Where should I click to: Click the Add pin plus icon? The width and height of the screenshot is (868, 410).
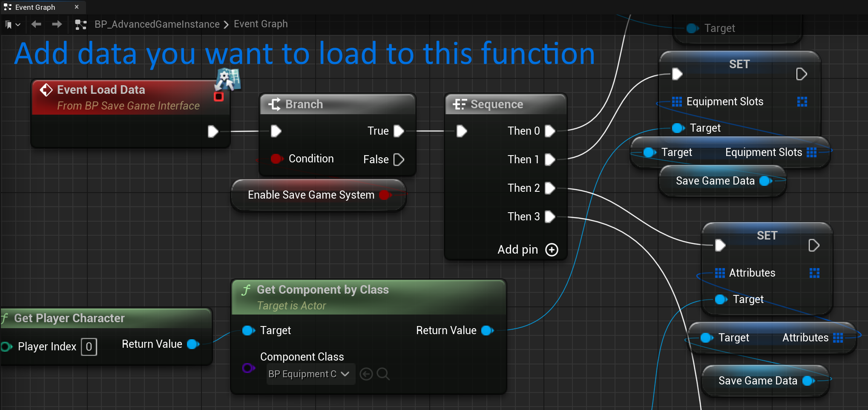point(552,250)
